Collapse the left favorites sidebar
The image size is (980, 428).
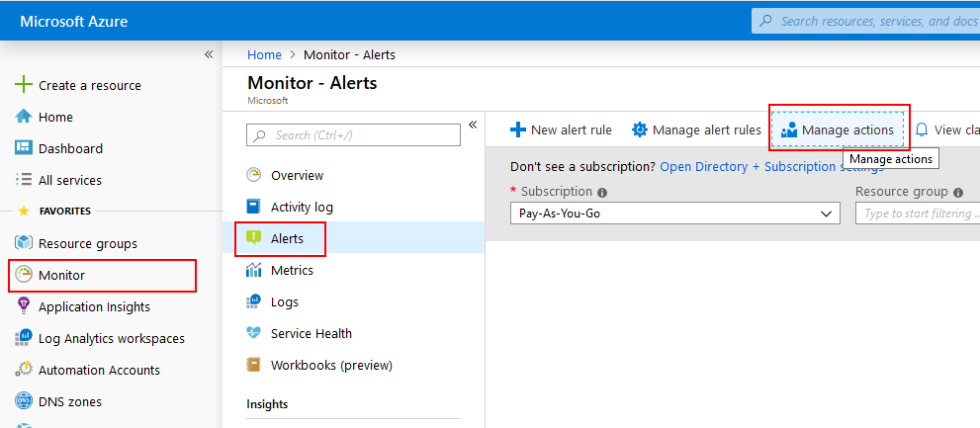point(209,54)
